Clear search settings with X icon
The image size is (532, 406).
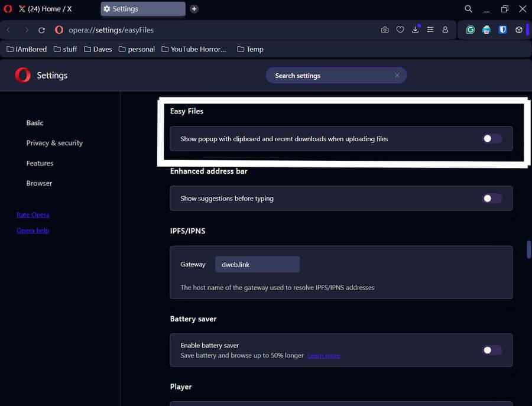tap(397, 75)
